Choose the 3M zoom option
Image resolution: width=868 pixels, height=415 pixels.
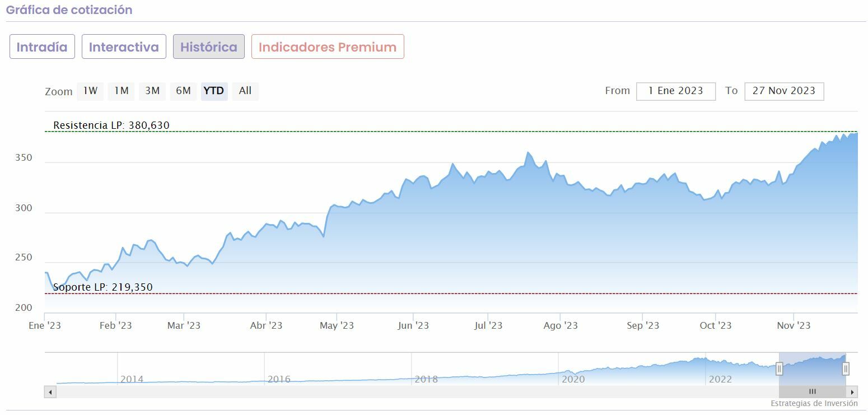pyautogui.click(x=152, y=91)
